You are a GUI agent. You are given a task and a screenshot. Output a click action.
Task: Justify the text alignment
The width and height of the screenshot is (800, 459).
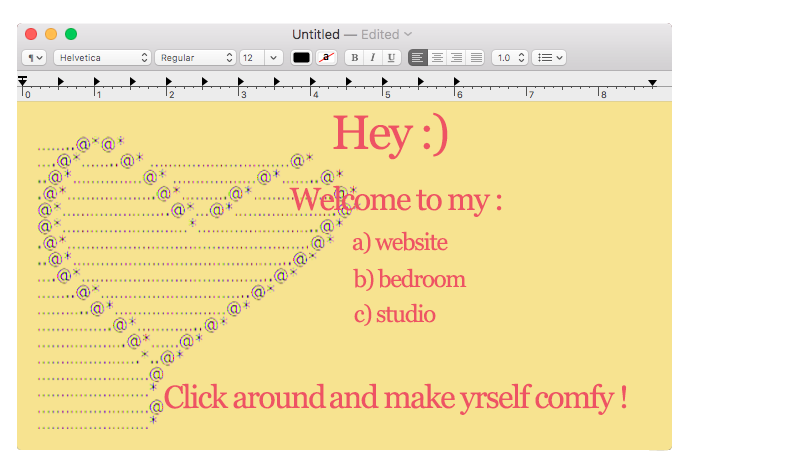[476, 58]
